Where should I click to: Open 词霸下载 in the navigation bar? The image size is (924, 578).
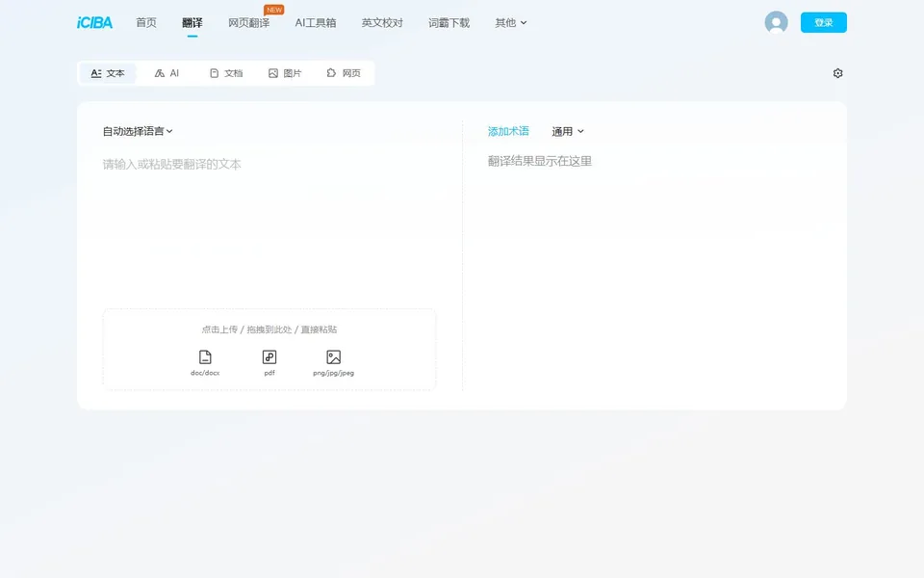[x=449, y=22]
